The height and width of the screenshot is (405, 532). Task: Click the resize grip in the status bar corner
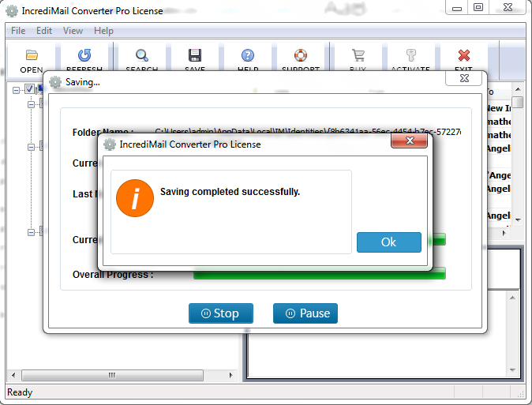(x=520, y=394)
